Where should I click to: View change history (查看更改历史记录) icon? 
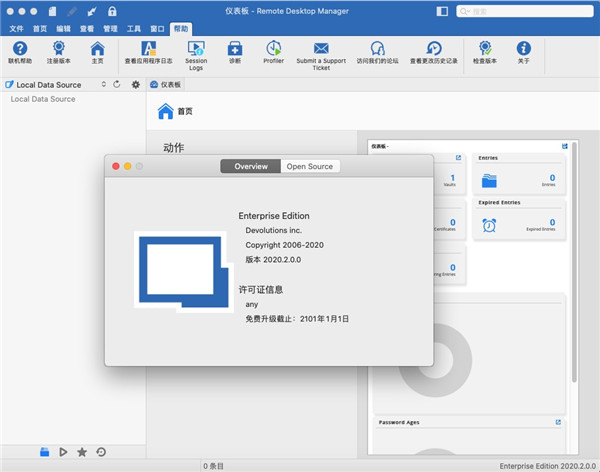click(x=434, y=52)
